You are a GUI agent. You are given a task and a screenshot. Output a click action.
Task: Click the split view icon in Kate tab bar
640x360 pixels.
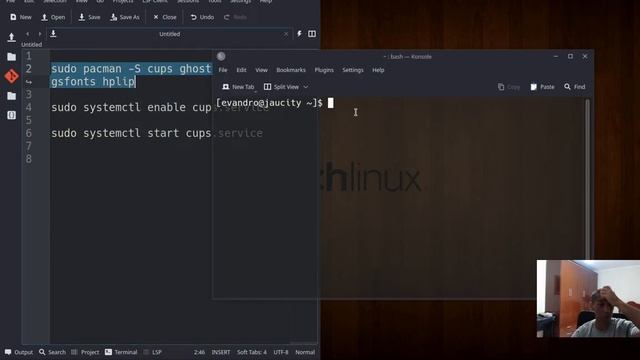tap(312, 34)
